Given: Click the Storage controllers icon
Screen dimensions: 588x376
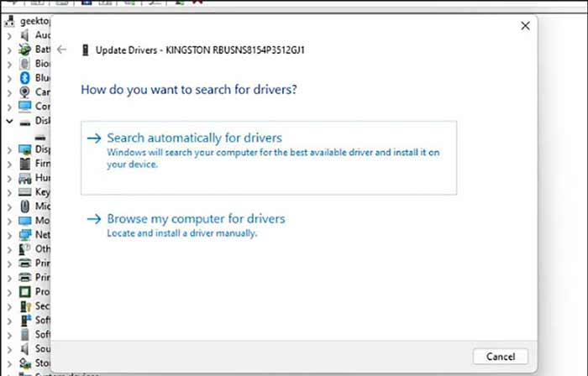Looking at the screenshot, I should [24, 363].
